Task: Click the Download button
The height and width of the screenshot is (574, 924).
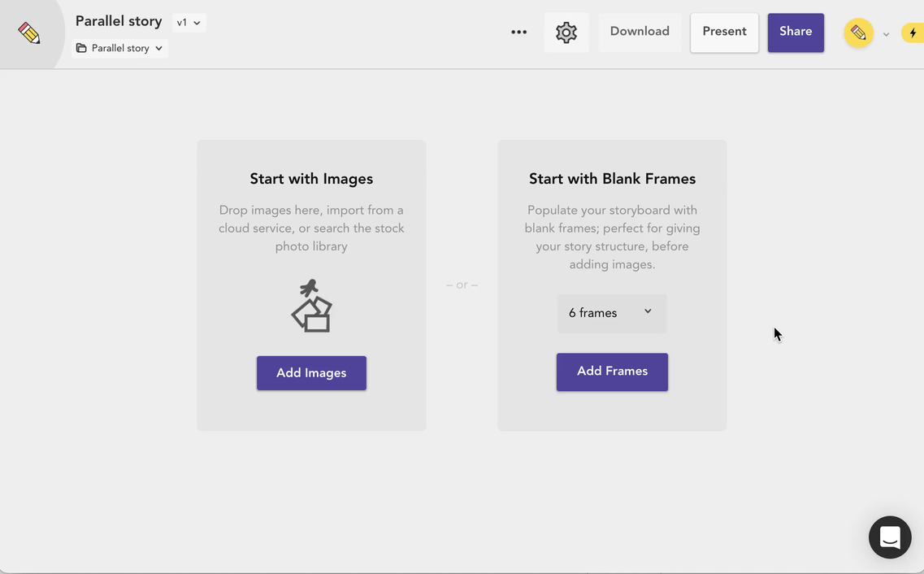Action: coord(640,32)
